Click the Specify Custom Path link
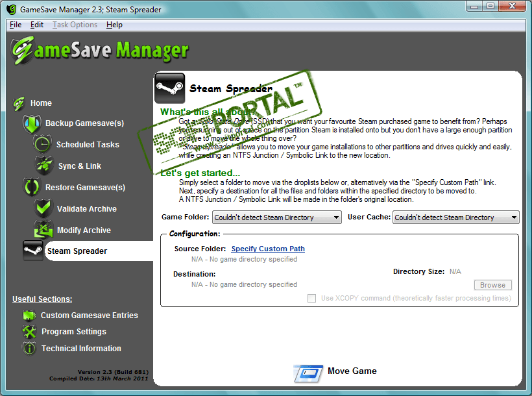This screenshot has height=396, width=532. (268, 249)
